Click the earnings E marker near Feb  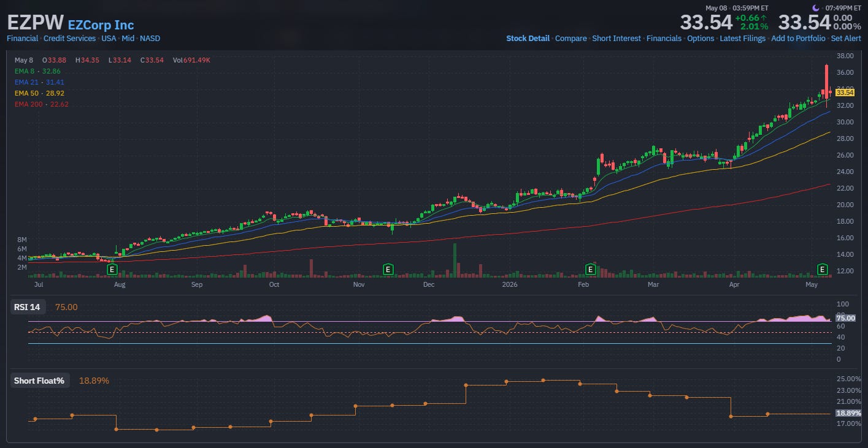pyautogui.click(x=591, y=269)
